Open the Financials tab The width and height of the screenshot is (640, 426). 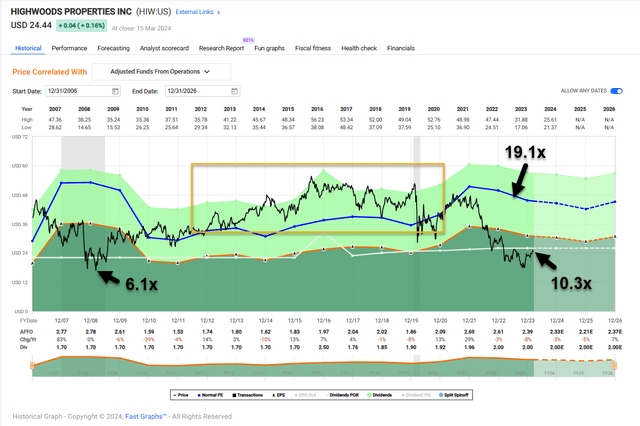[x=401, y=48]
